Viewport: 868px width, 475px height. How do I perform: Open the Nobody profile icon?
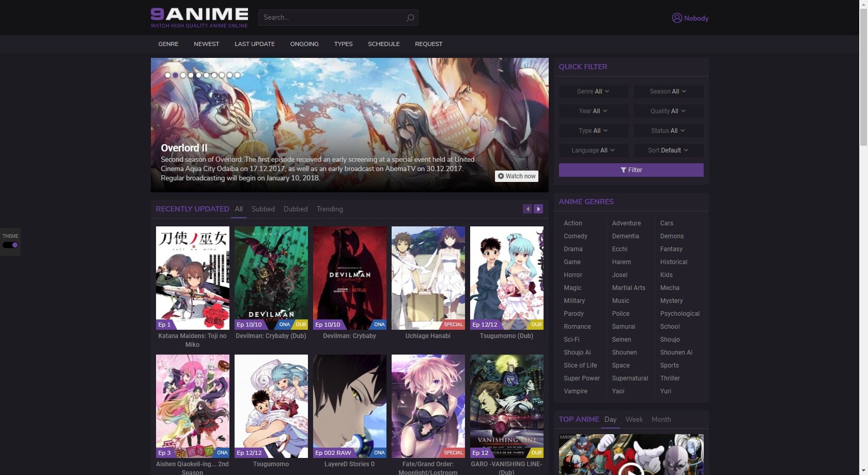click(676, 18)
